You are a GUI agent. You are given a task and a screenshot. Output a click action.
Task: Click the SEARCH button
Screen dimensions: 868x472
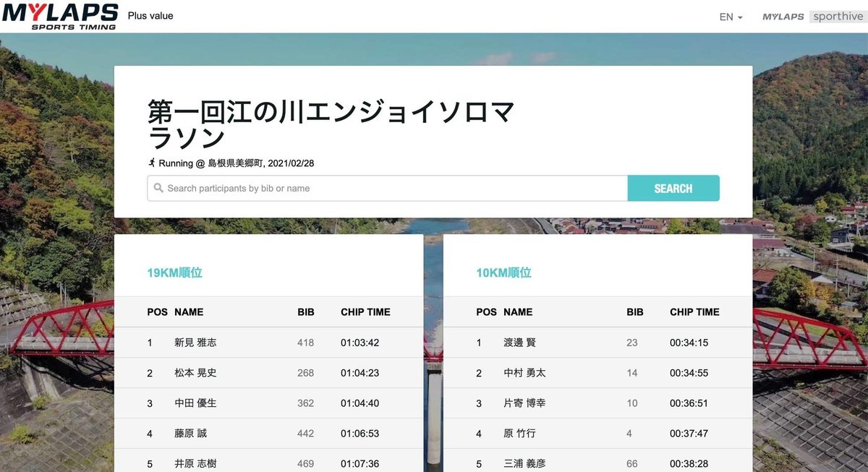673,188
